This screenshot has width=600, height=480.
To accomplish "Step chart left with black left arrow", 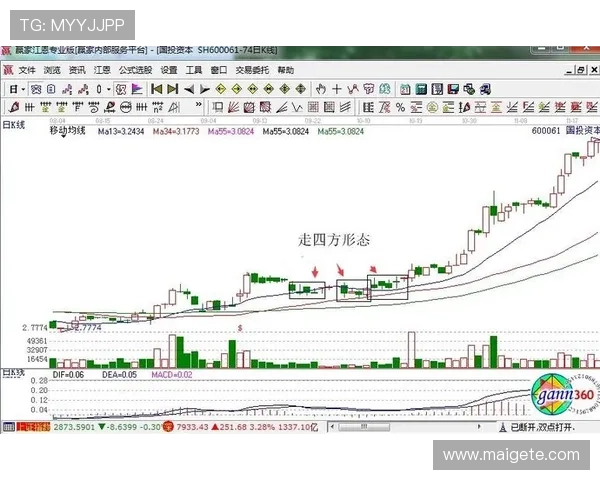I will [189, 90].
